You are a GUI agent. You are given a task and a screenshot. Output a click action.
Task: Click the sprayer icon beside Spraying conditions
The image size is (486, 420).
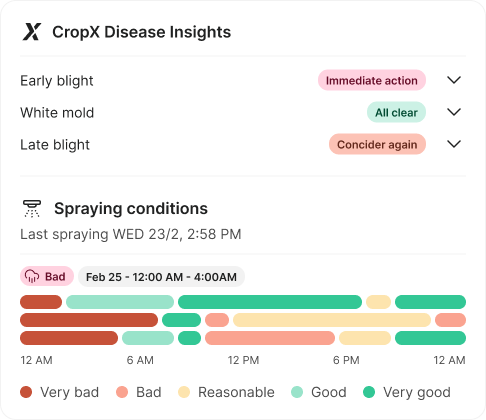coord(32,209)
